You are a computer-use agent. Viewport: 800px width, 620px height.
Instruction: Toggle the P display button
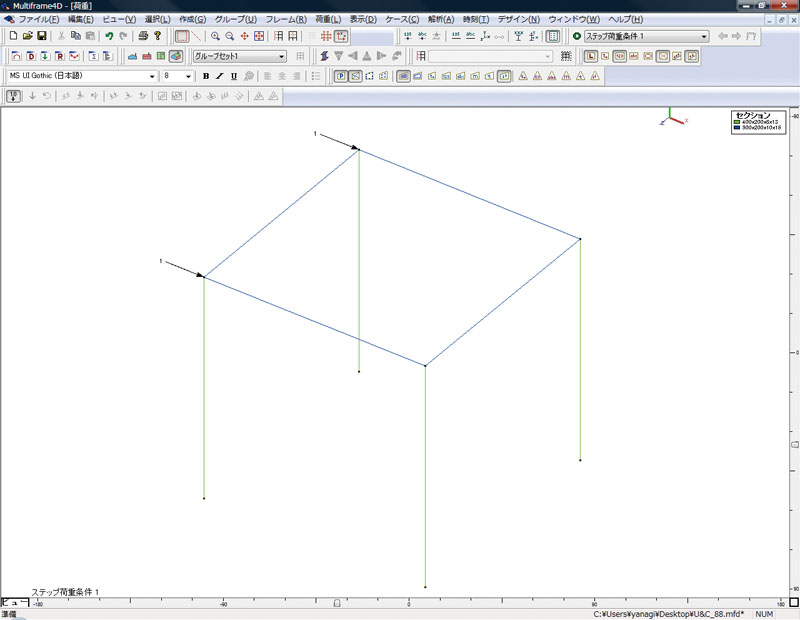341,76
